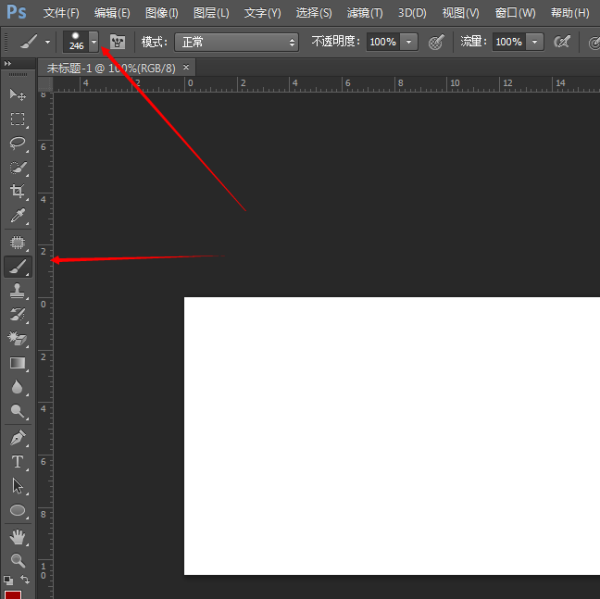Select the Gradient tool
600x599 pixels.
(18, 363)
